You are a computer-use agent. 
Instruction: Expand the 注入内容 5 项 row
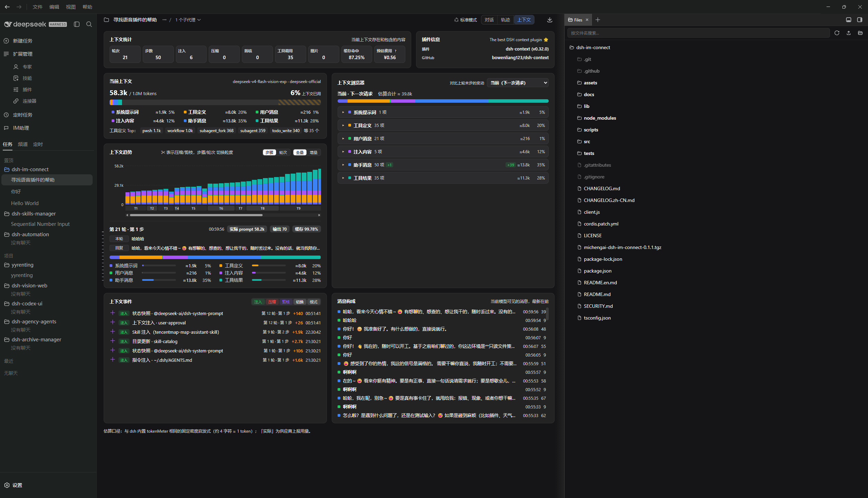pyautogui.click(x=443, y=152)
